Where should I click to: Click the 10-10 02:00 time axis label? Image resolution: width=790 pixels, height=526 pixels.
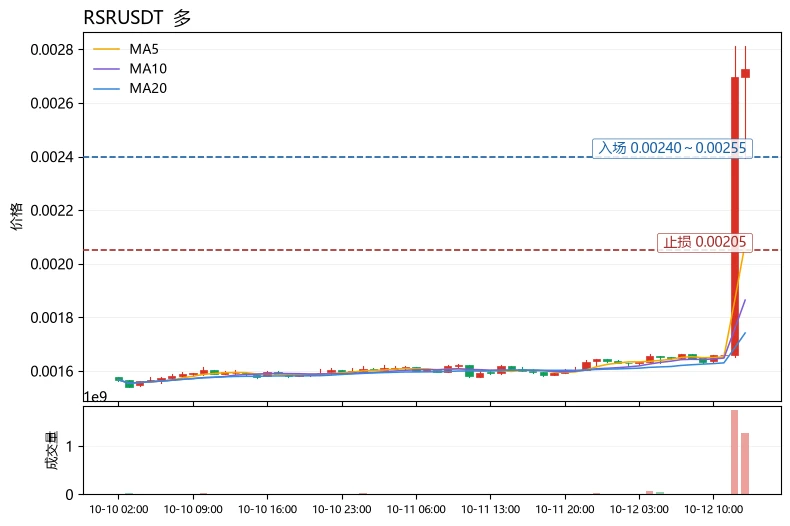[x=118, y=509]
